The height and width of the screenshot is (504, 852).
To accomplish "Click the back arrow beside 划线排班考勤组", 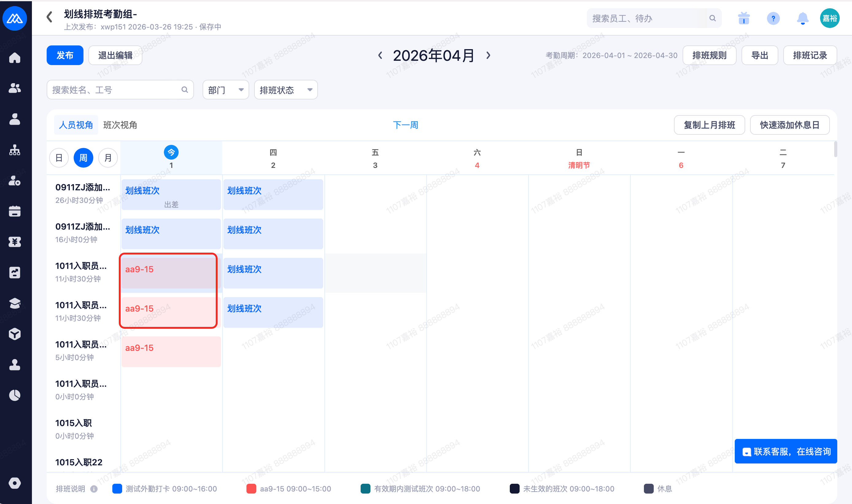I will click(x=50, y=17).
